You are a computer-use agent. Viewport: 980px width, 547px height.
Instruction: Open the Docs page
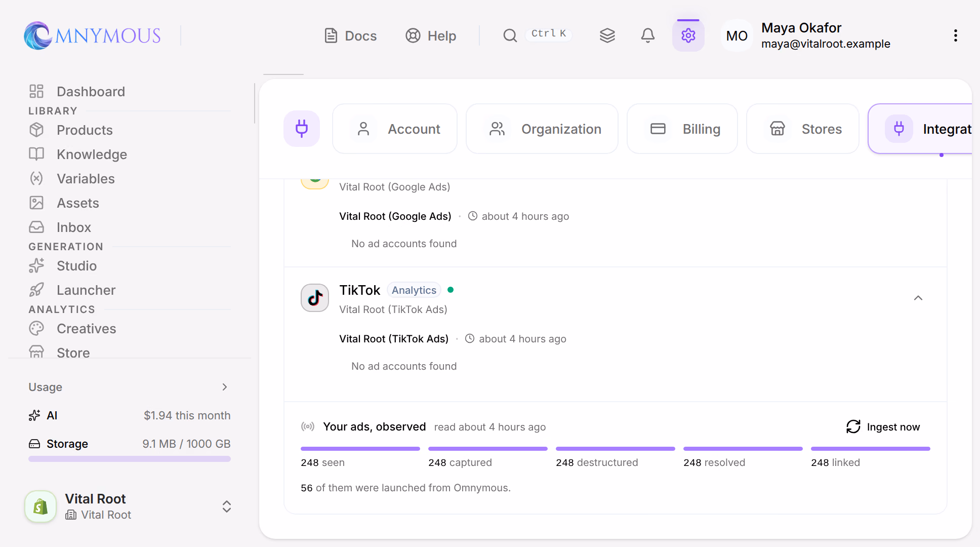tap(350, 35)
